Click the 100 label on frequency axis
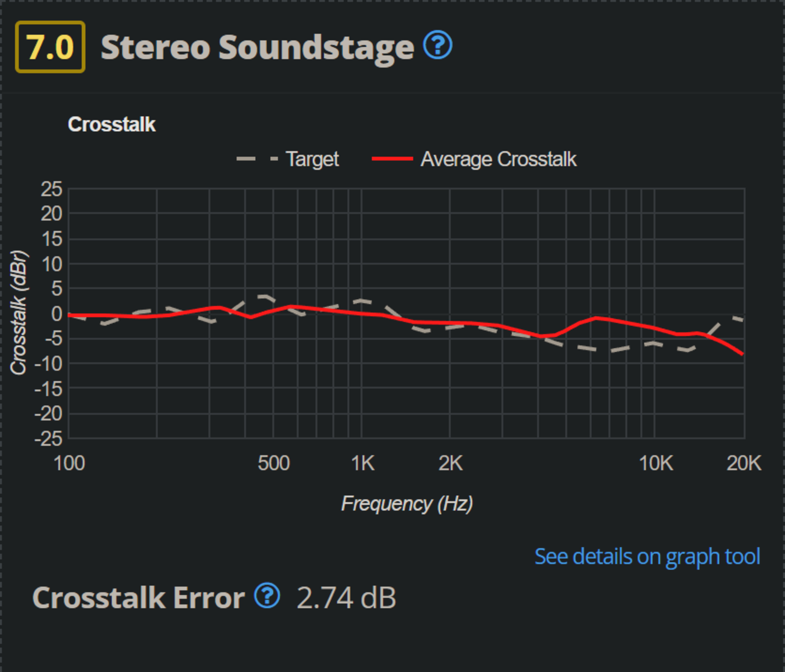The image size is (785, 672). [69, 463]
